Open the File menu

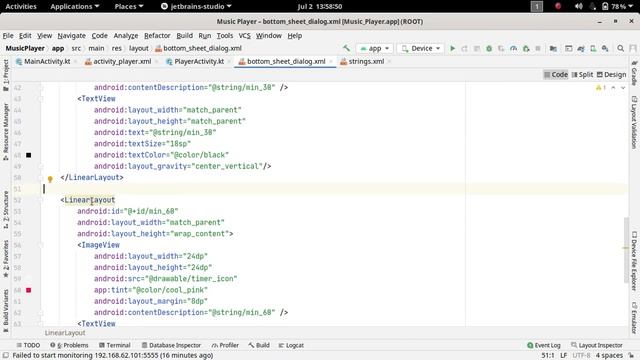pos(8,36)
